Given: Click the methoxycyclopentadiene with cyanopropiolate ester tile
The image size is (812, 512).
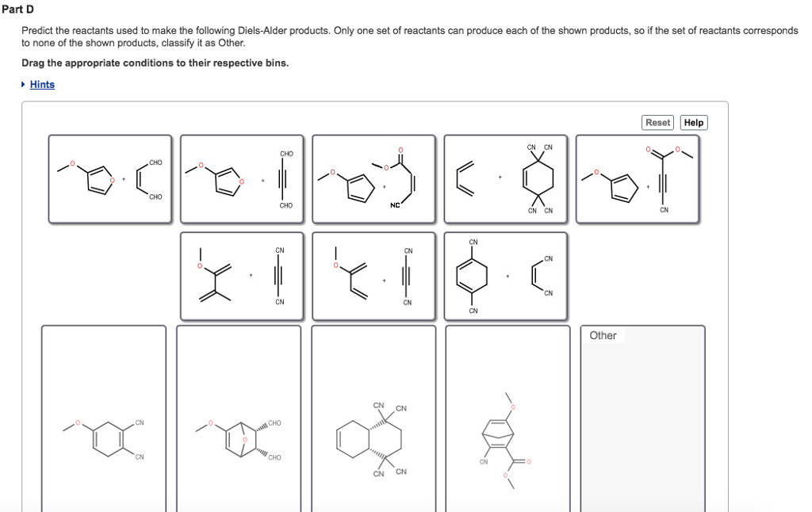Looking at the screenshot, I should (x=638, y=177).
